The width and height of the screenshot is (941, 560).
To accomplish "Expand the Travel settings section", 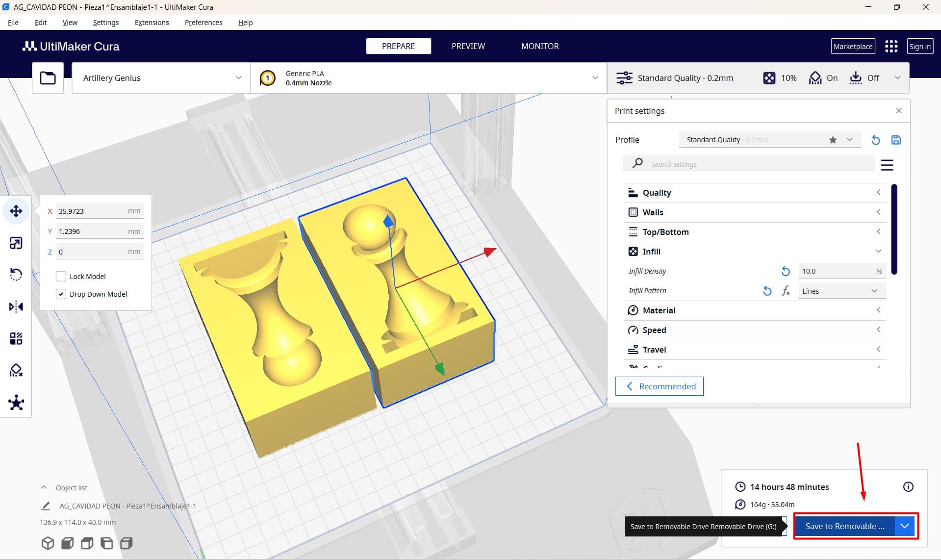I will tap(754, 350).
